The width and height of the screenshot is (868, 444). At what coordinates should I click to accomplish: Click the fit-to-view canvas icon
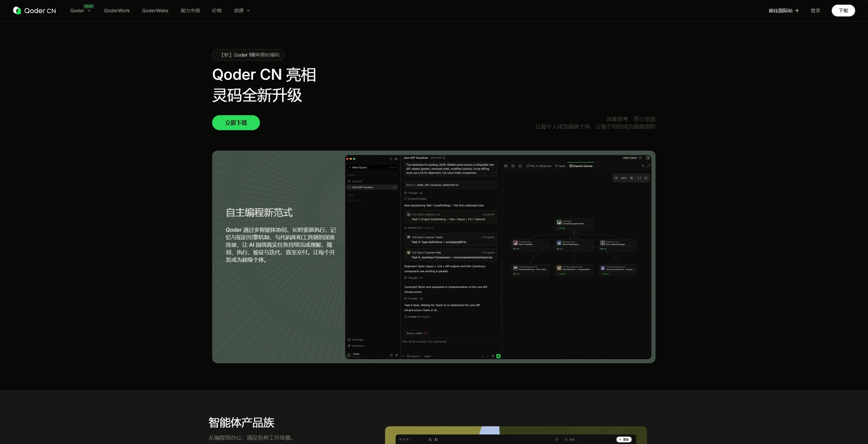coord(639,178)
